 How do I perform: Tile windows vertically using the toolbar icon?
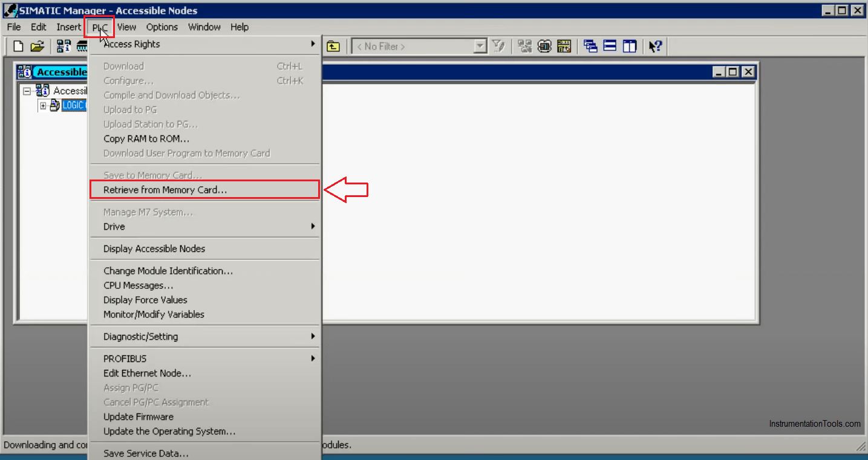(630, 47)
